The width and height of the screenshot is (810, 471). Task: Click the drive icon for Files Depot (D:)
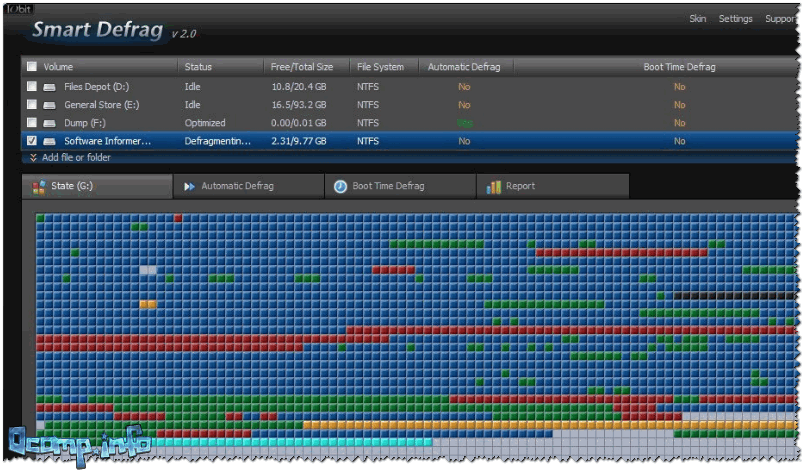[x=50, y=87]
